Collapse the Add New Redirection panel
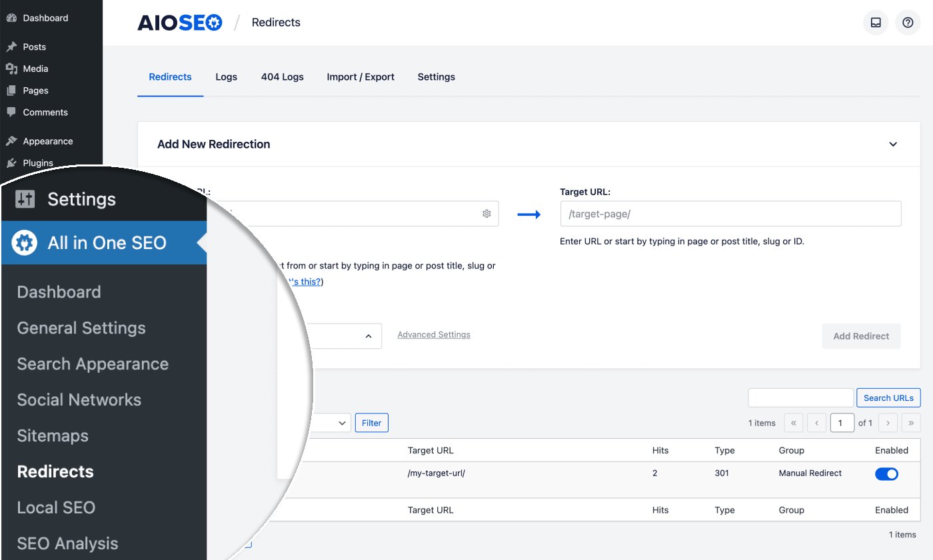The width and height of the screenshot is (933, 560). pyautogui.click(x=893, y=144)
